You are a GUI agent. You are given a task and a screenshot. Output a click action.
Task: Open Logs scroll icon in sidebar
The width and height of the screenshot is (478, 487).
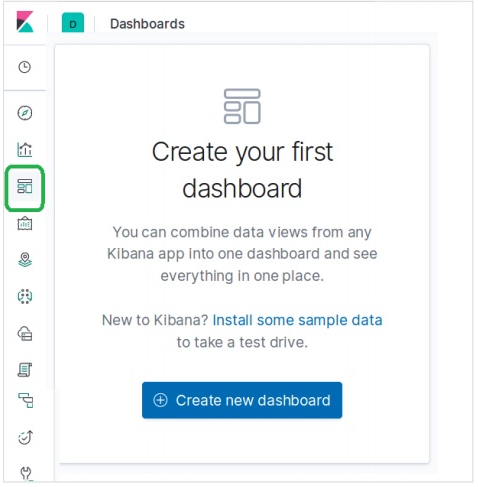coord(25,370)
